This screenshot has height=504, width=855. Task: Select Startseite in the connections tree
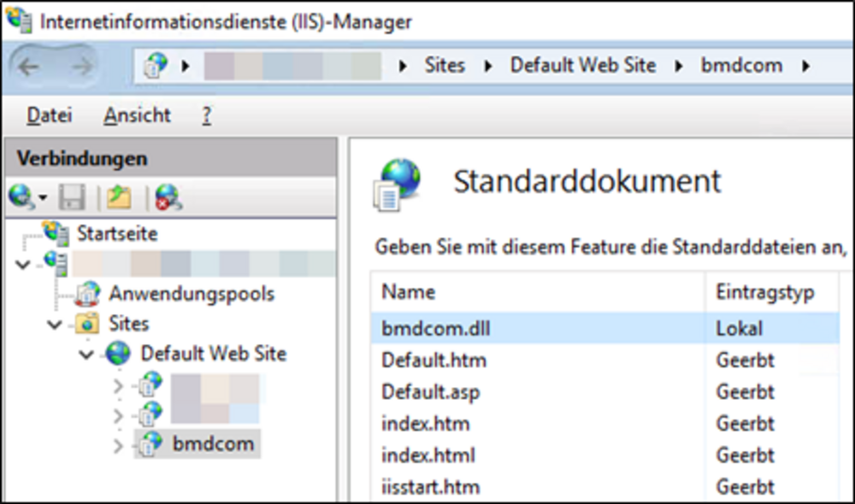point(116,233)
